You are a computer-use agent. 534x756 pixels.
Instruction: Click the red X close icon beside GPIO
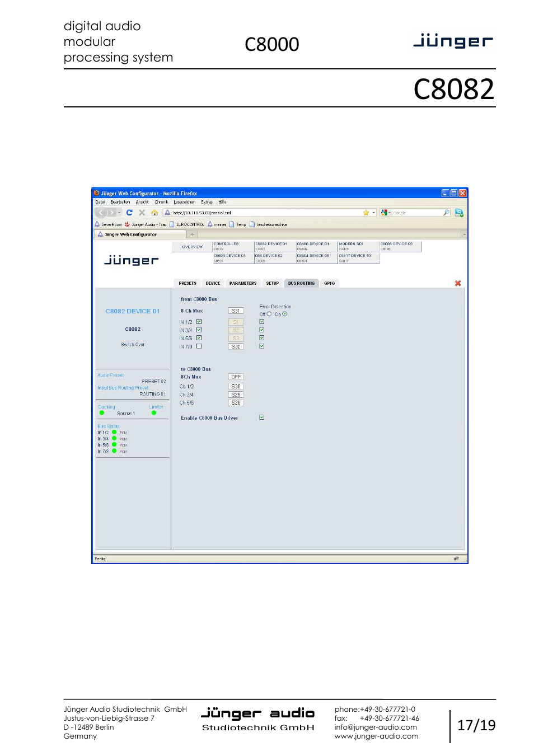tap(458, 283)
